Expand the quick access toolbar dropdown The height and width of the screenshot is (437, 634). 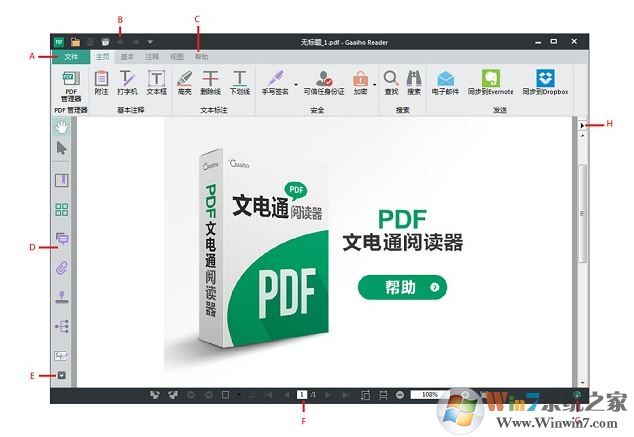tap(150, 42)
